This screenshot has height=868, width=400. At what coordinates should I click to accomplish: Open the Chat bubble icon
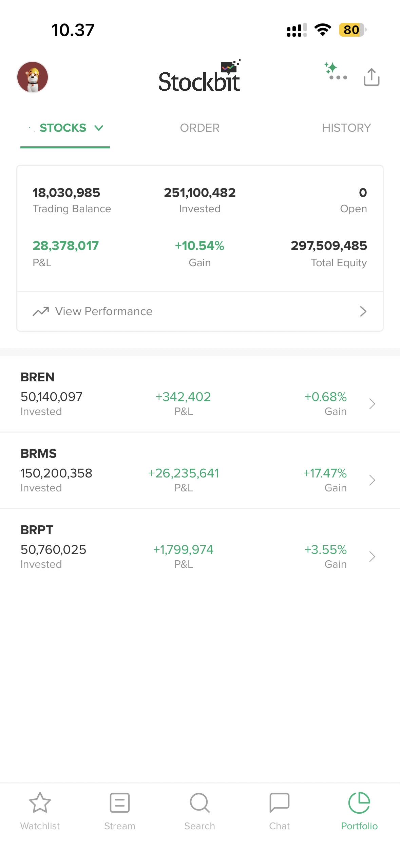coord(279,803)
